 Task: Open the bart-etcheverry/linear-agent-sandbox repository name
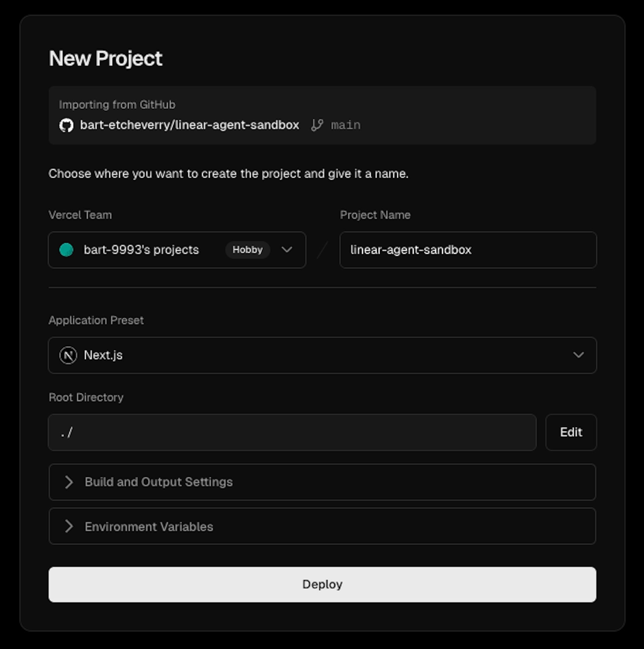point(190,125)
